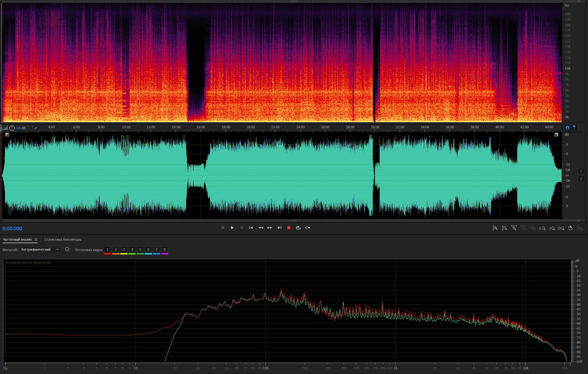Jump to the previous marker in transport

point(251,228)
